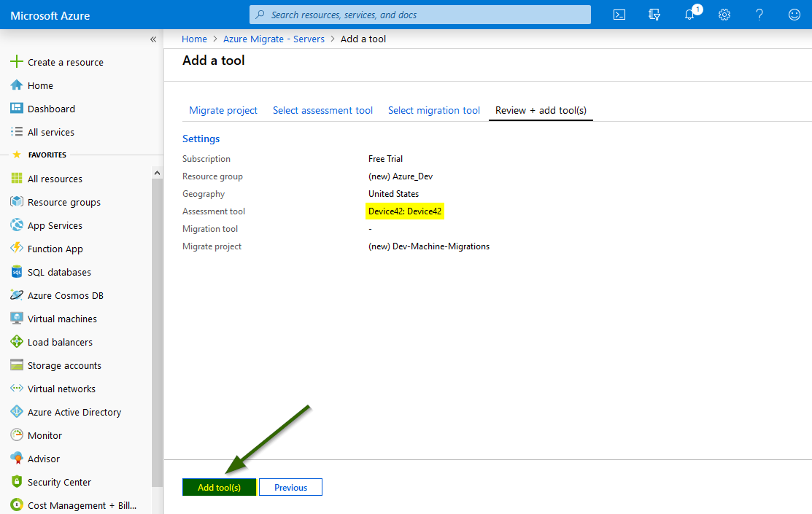Switch to Select assessment tool tab

click(x=322, y=111)
